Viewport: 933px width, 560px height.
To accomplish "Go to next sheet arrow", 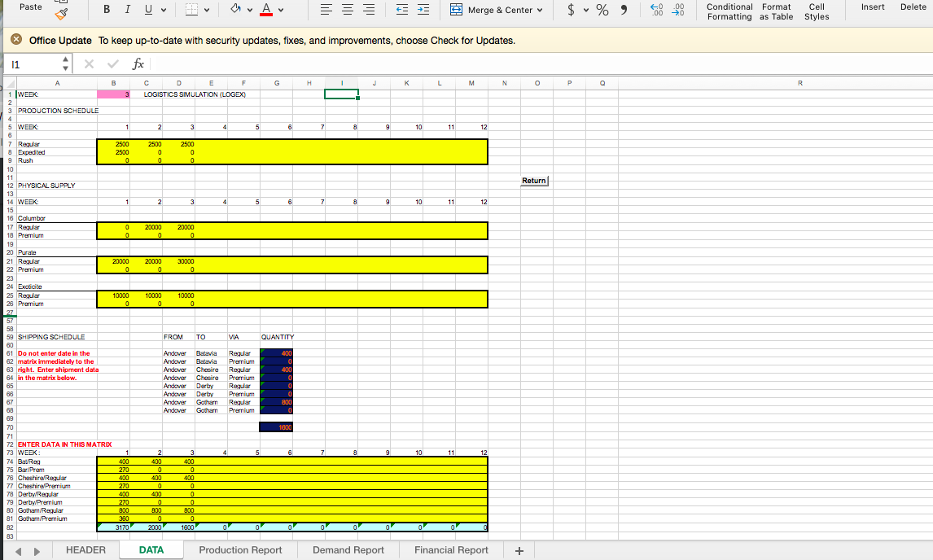I will (37, 552).
